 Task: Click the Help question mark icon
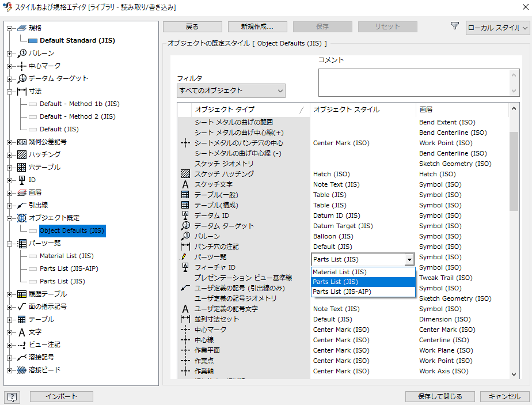pos(12,396)
